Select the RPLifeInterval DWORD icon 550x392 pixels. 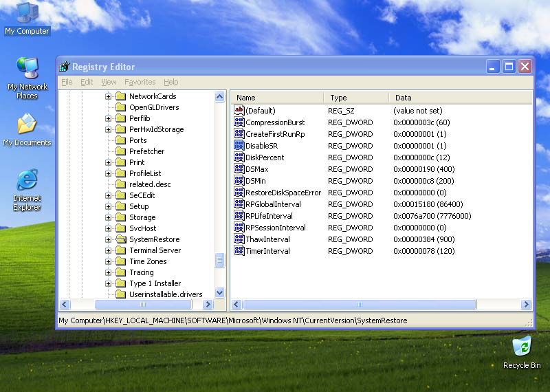[x=239, y=215]
